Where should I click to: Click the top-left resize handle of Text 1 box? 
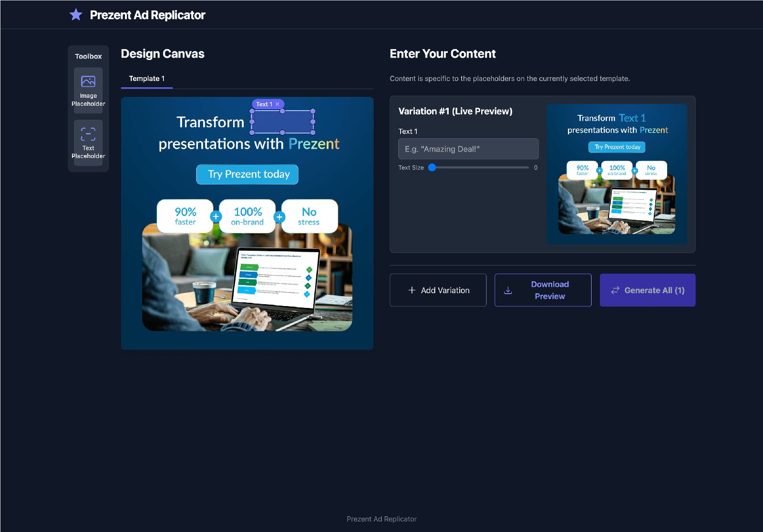[252, 111]
